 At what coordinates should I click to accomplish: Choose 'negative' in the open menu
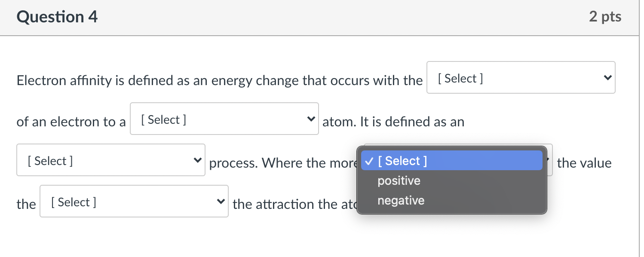(401, 200)
